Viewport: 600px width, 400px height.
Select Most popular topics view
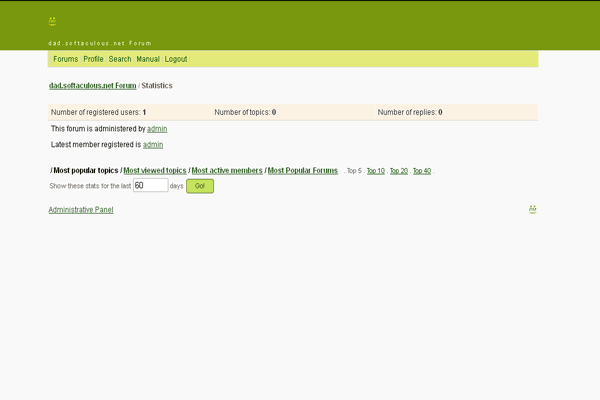click(x=86, y=171)
